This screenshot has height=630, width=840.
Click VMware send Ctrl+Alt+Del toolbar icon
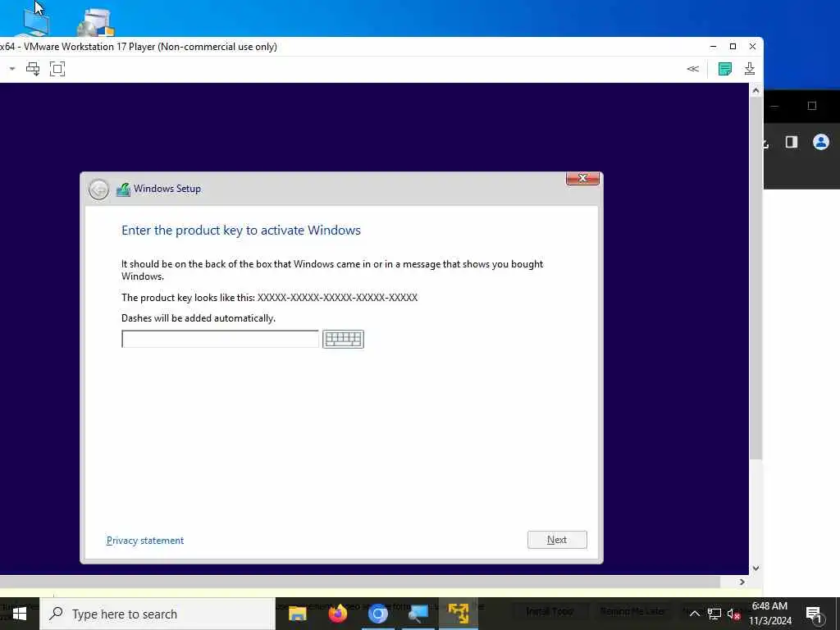(x=33, y=69)
